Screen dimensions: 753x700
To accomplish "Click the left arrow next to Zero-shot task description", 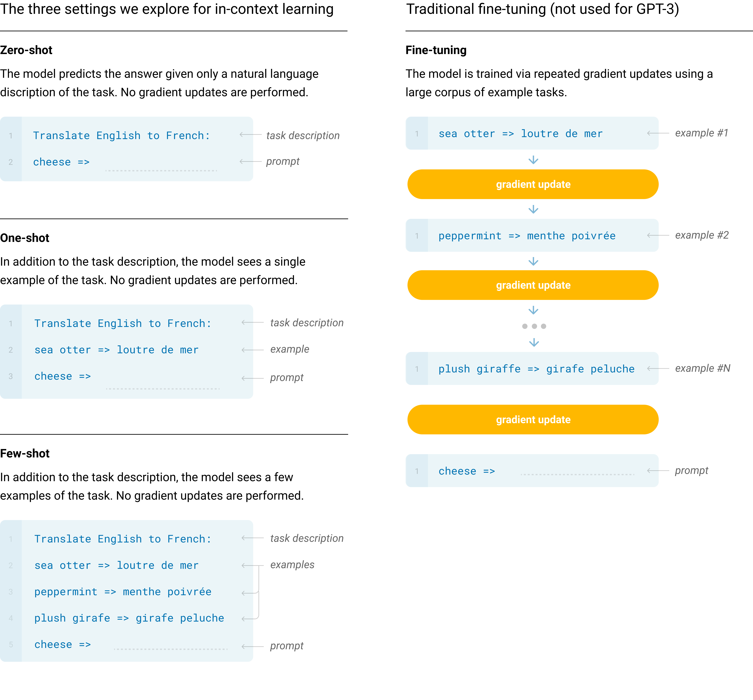I will (x=250, y=135).
